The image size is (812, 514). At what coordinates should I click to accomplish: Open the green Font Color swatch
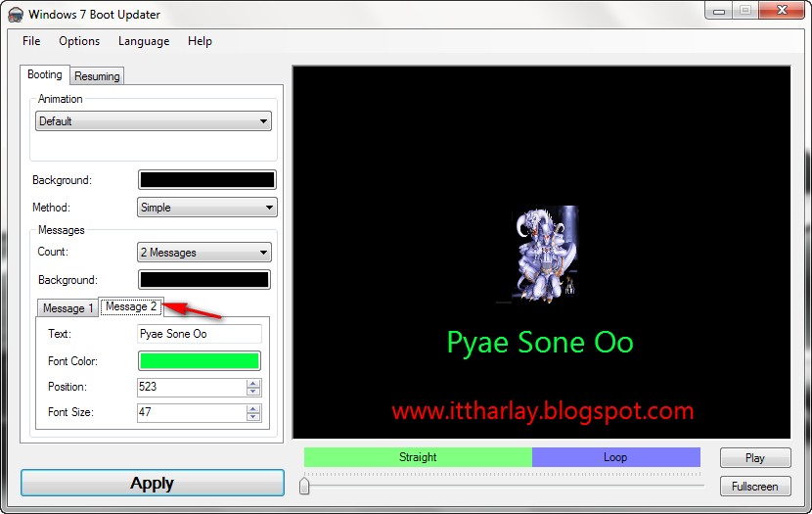200,361
